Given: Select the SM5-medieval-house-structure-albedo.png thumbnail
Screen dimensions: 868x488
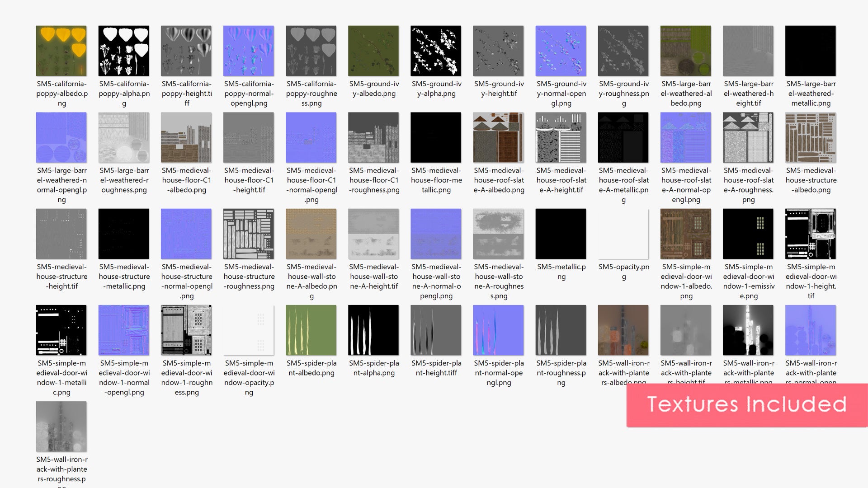Looking at the screenshot, I should click(811, 137).
